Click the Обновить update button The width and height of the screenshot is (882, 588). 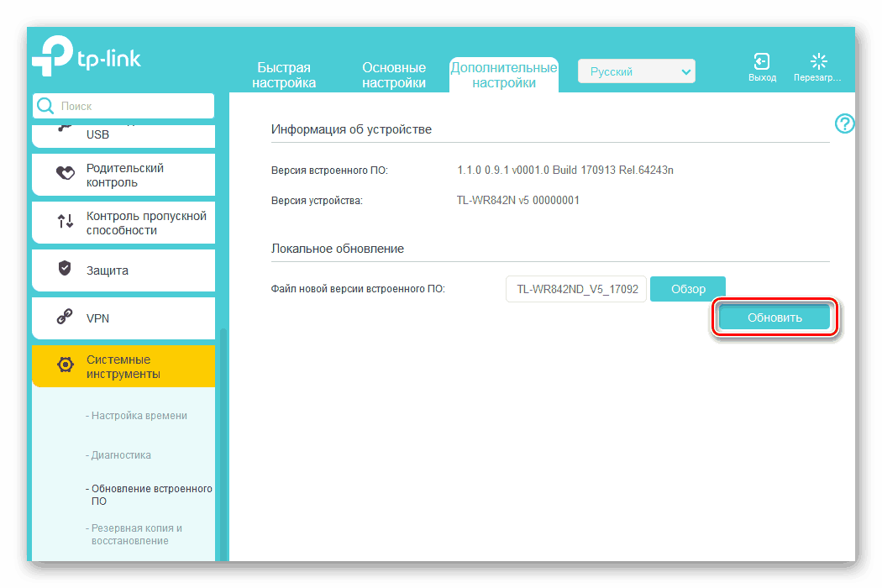pos(774,318)
